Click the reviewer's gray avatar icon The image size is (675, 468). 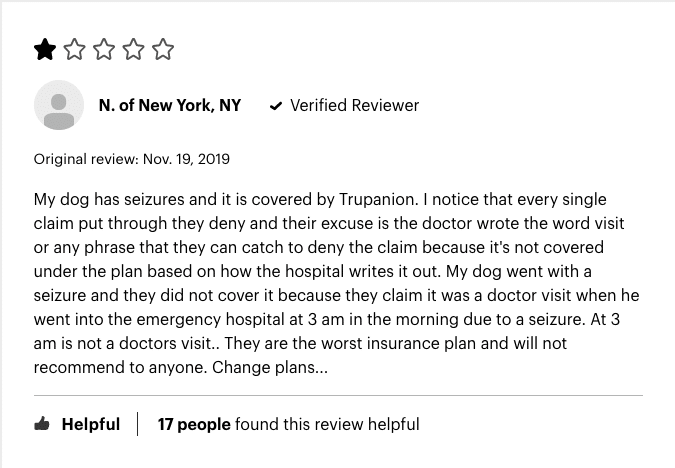click(x=59, y=105)
